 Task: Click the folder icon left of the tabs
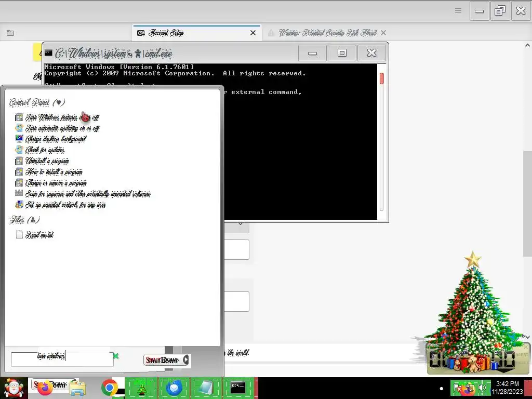click(10, 33)
